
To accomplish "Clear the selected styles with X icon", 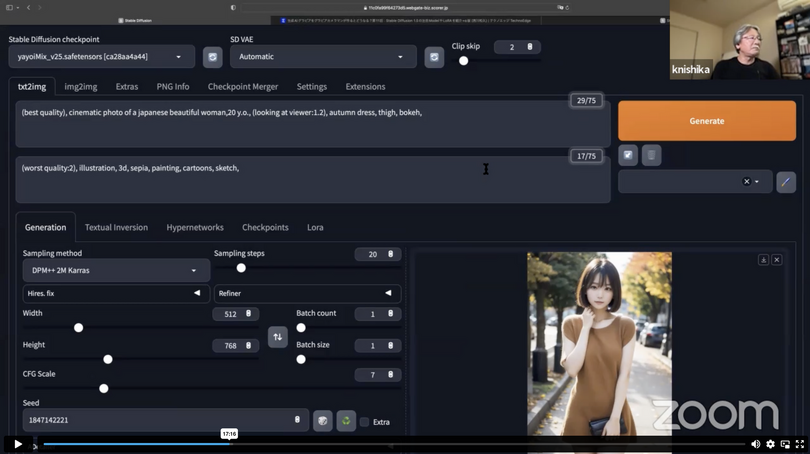I will point(746,181).
